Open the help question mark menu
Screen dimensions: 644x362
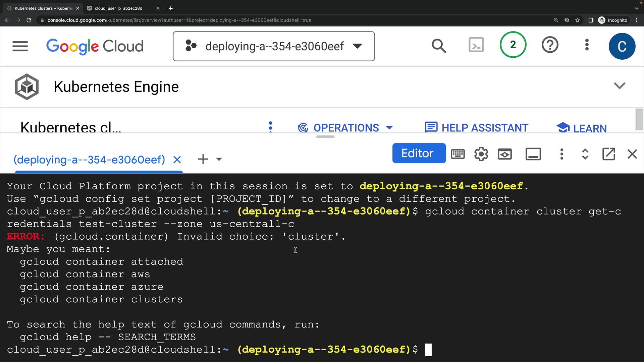point(550,45)
